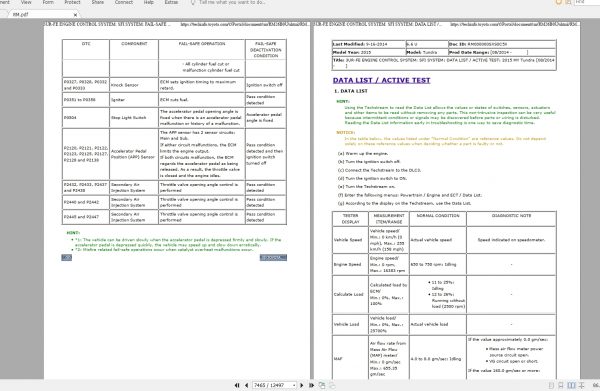The height and width of the screenshot is (391, 600).
Task: Close the RM.pdf document tab
Action: (x=75, y=15)
